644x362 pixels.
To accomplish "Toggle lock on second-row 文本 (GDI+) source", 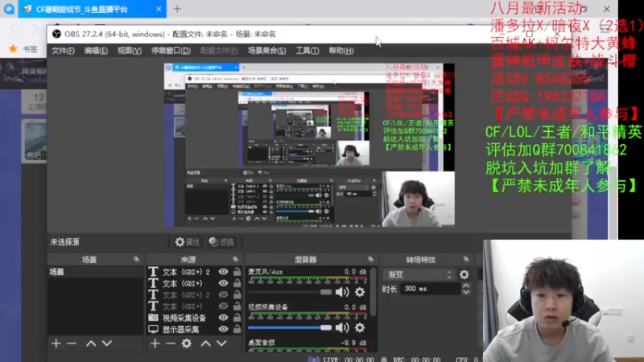I will coord(237,283).
